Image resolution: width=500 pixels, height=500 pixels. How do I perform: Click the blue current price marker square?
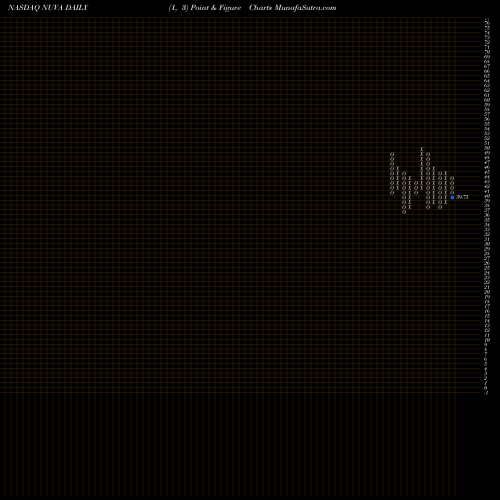(x=452, y=197)
